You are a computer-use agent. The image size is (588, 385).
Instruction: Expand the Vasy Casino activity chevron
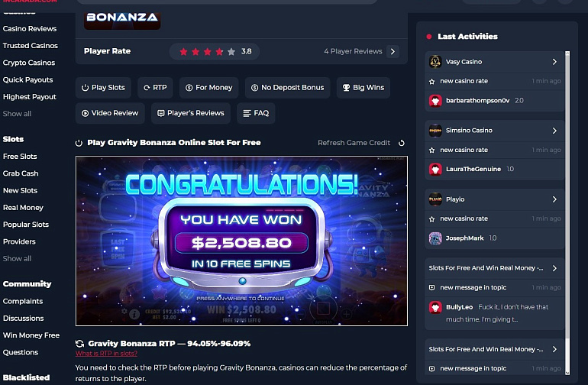554,62
